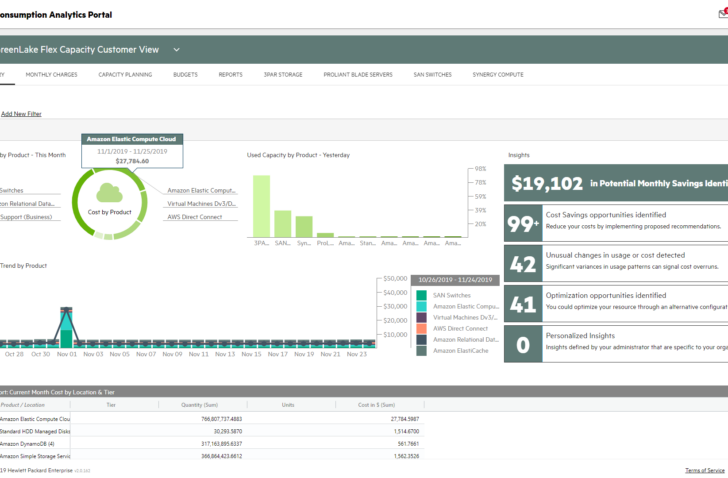Viewport: 728px width, 478px height.
Task: Expand the Customer View dropdown chevron
Action: [176, 50]
